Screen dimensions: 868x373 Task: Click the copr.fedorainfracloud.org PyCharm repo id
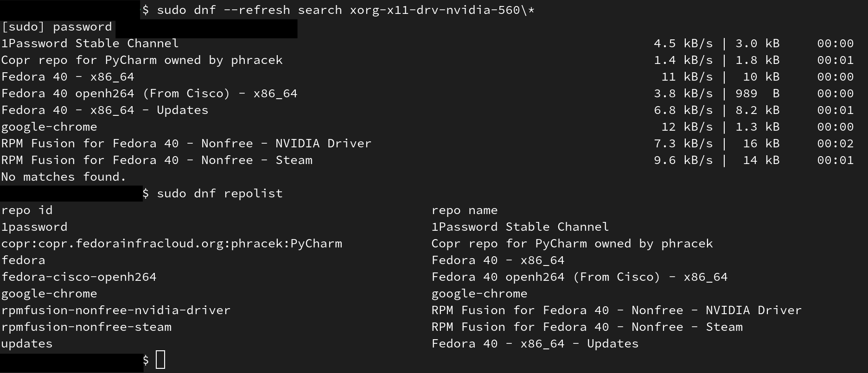pyautogui.click(x=172, y=244)
